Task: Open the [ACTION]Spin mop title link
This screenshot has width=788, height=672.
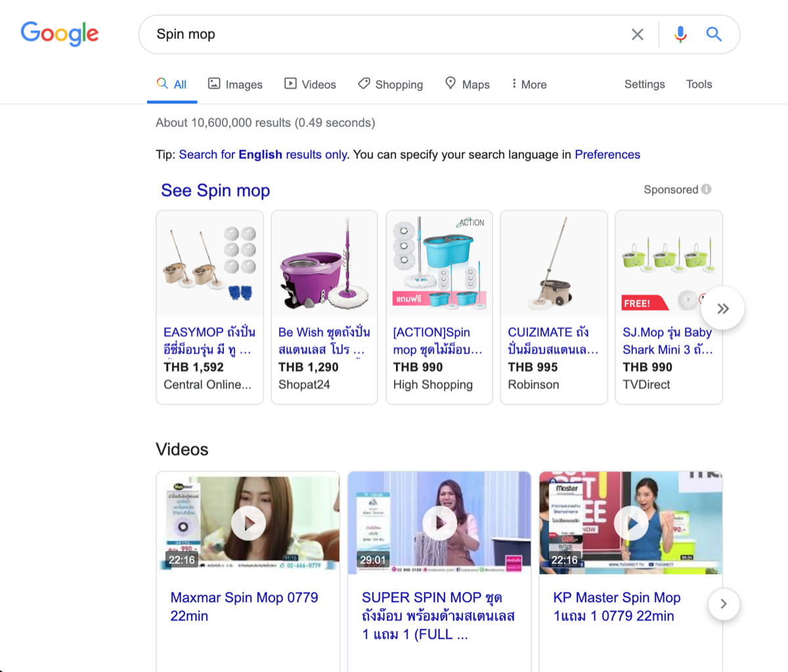Action: (438, 341)
